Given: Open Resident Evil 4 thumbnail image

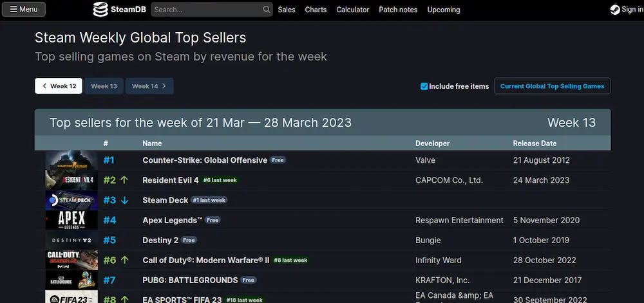Looking at the screenshot, I should 71,180.
